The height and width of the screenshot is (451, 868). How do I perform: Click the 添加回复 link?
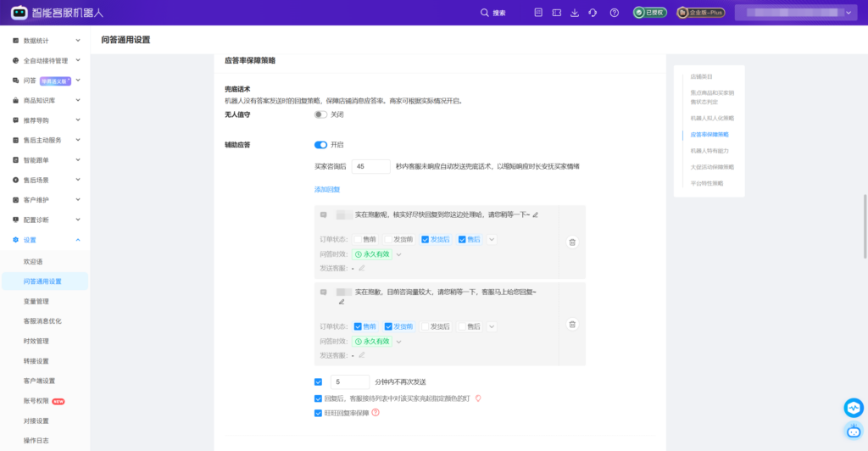[x=327, y=189]
